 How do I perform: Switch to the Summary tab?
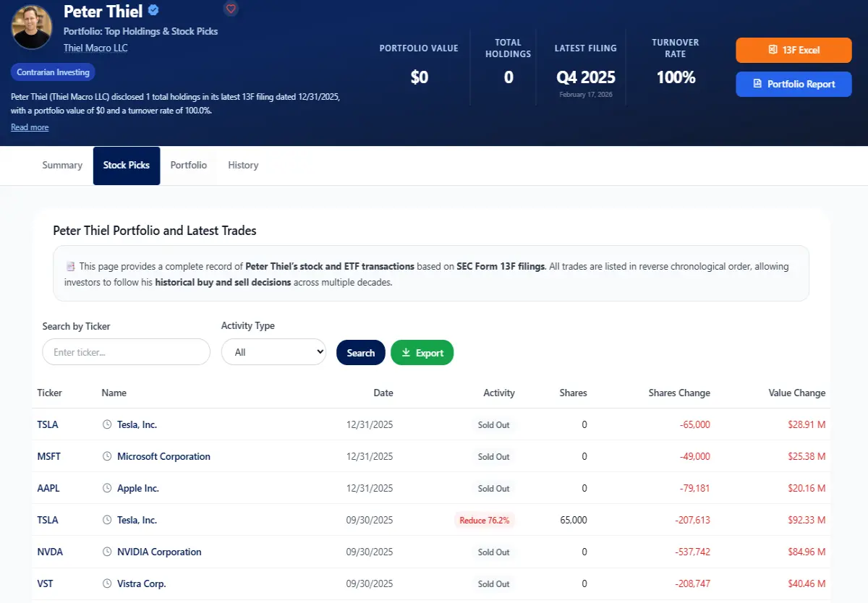tap(62, 165)
